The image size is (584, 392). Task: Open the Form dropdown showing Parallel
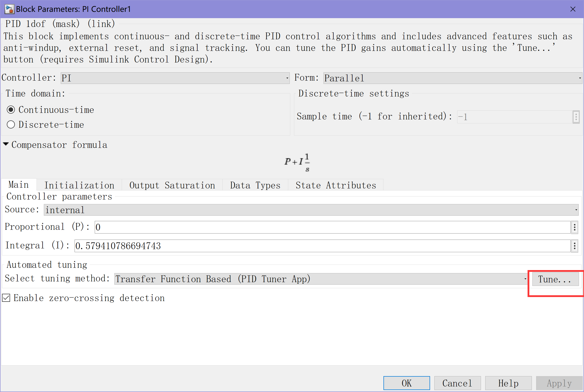pyautogui.click(x=452, y=78)
